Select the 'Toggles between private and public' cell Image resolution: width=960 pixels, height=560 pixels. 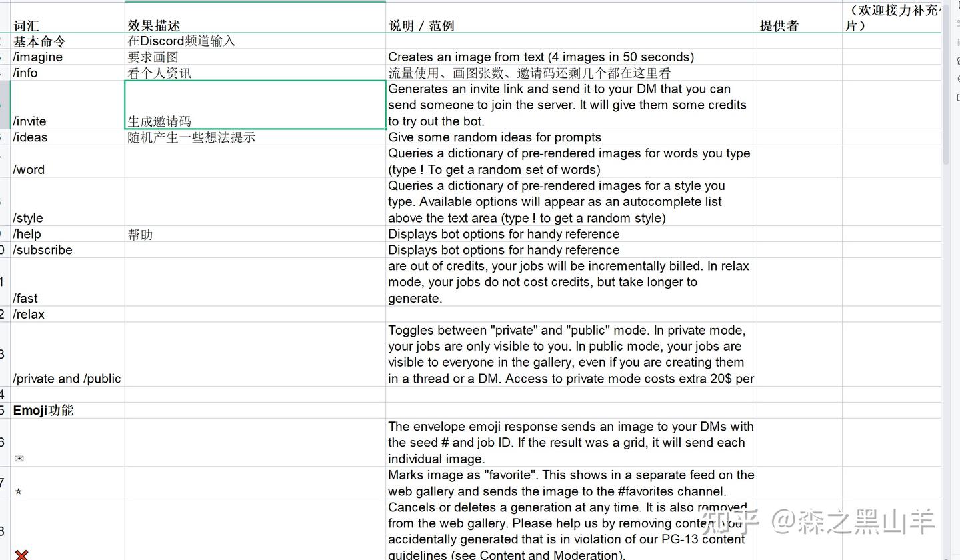[x=571, y=354]
